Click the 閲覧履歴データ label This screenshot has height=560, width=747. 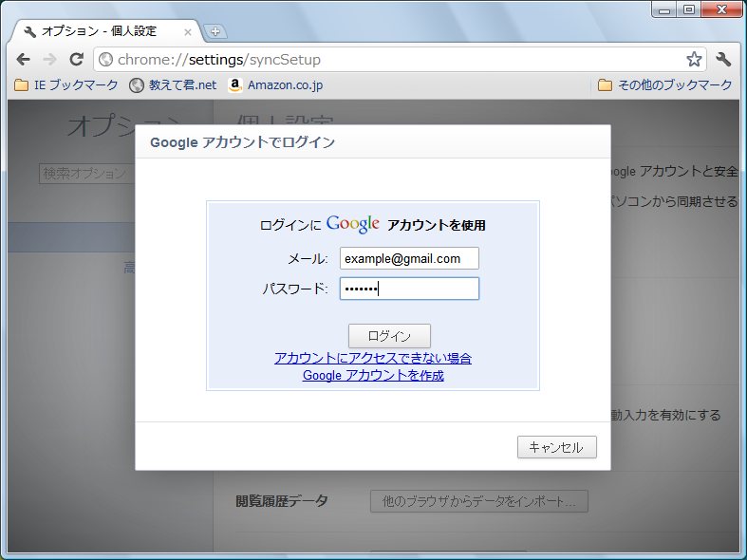tap(282, 501)
